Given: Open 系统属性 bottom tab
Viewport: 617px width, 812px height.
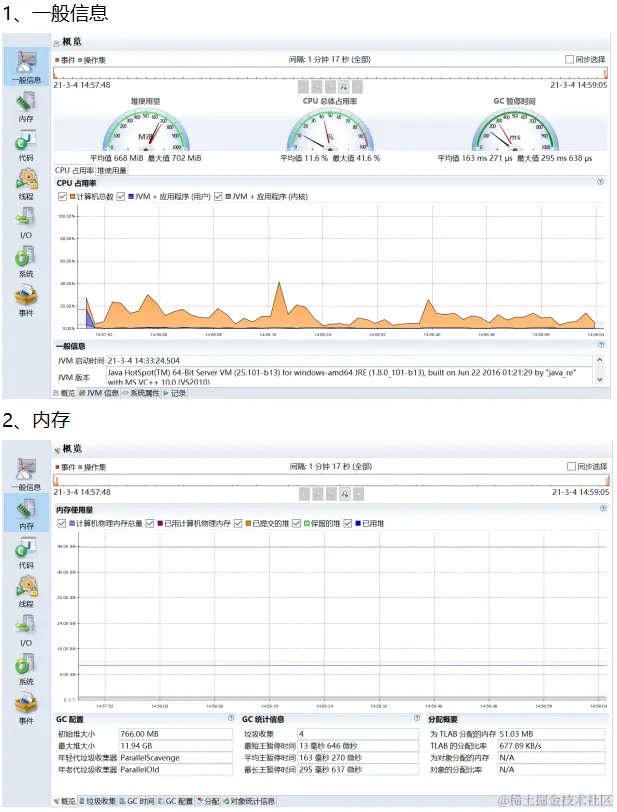Looking at the screenshot, I should click(141, 393).
